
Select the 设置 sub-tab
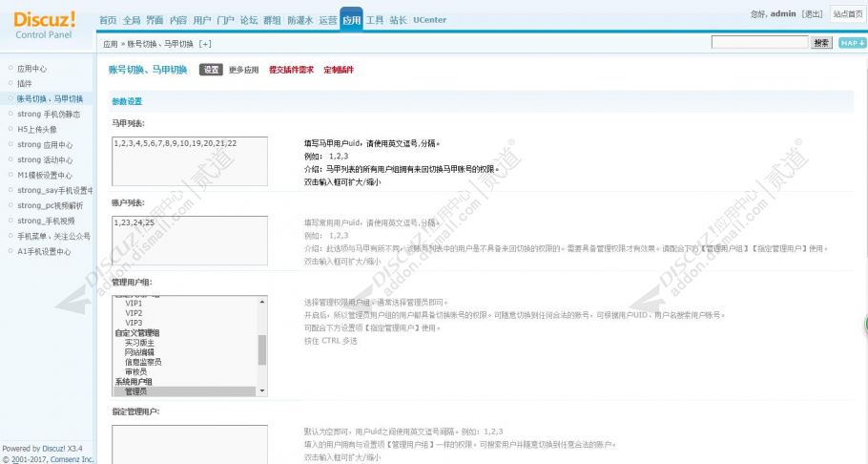(x=211, y=70)
